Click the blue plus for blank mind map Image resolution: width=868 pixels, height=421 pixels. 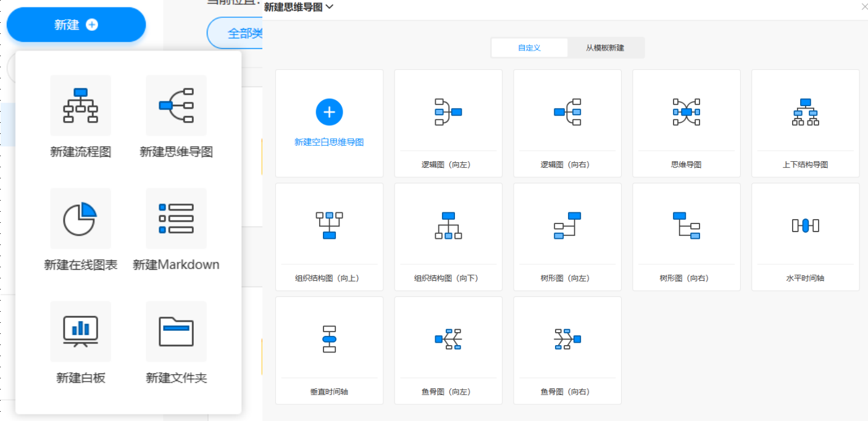(329, 112)
